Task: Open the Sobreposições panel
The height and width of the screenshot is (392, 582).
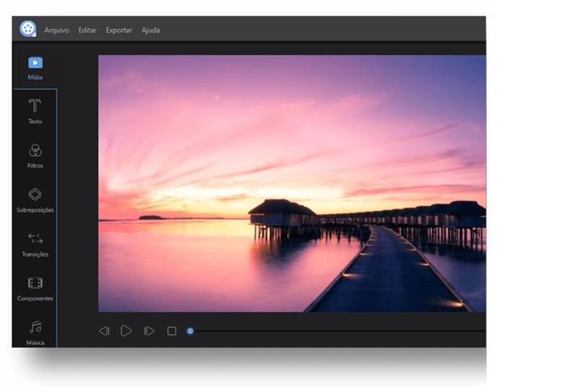Action: tap(36, 200)
